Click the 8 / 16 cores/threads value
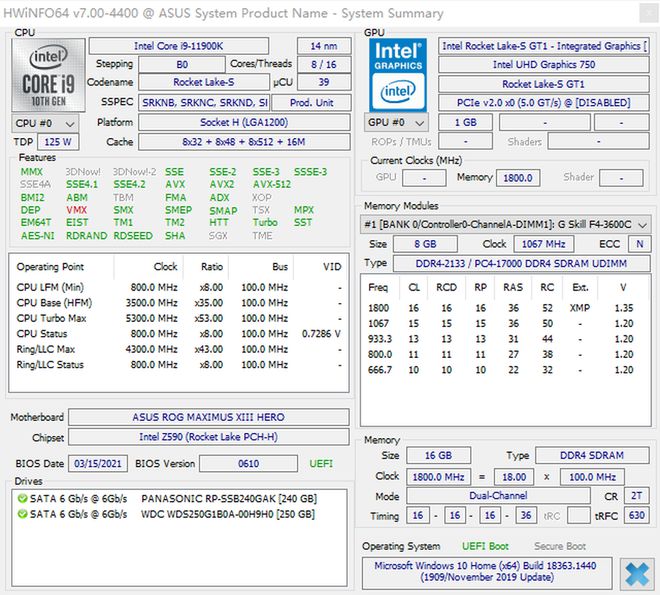The width and height of the screenshot is (660, 595). 324,64
